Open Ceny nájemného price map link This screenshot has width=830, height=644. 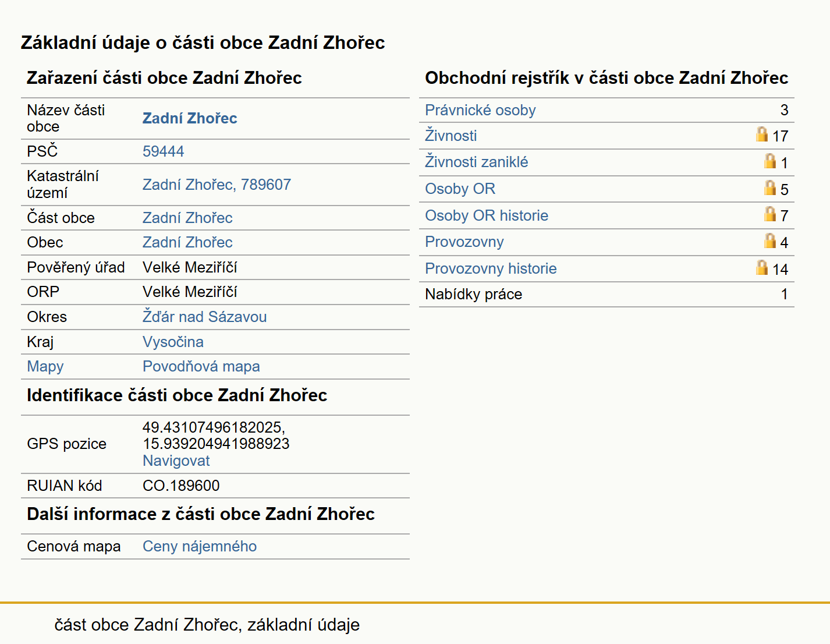coord(200,546)
